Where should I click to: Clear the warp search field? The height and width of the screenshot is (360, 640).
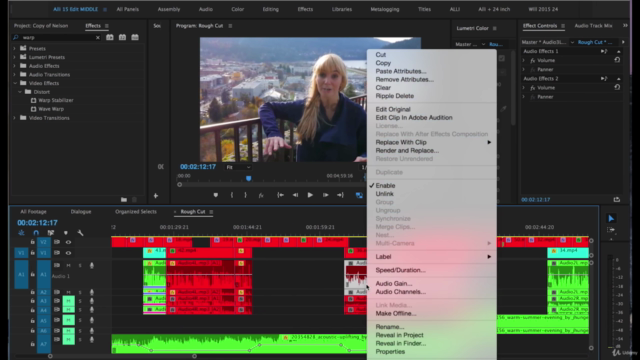98,38
